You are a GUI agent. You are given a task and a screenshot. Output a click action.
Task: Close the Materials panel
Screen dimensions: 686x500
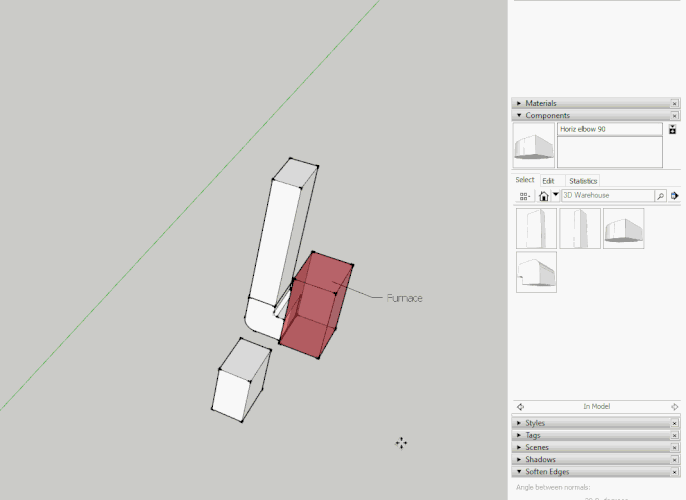[x=674, y=104]
